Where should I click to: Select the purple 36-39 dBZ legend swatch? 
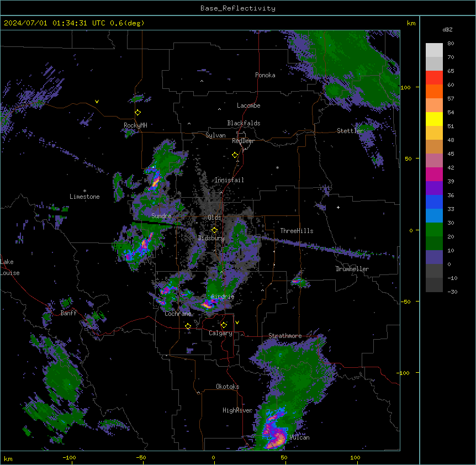[x=434, y=188]
